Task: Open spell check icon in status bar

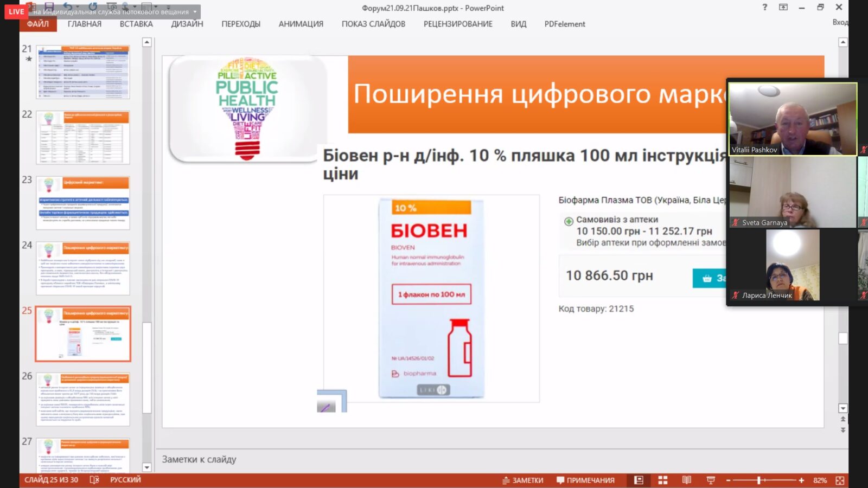Action: [94, 480]
